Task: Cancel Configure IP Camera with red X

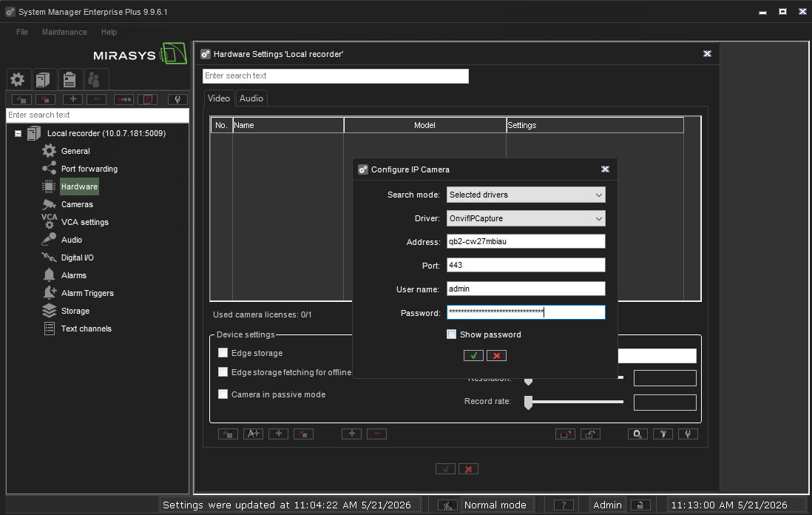Action: click(x=497, y=355)
